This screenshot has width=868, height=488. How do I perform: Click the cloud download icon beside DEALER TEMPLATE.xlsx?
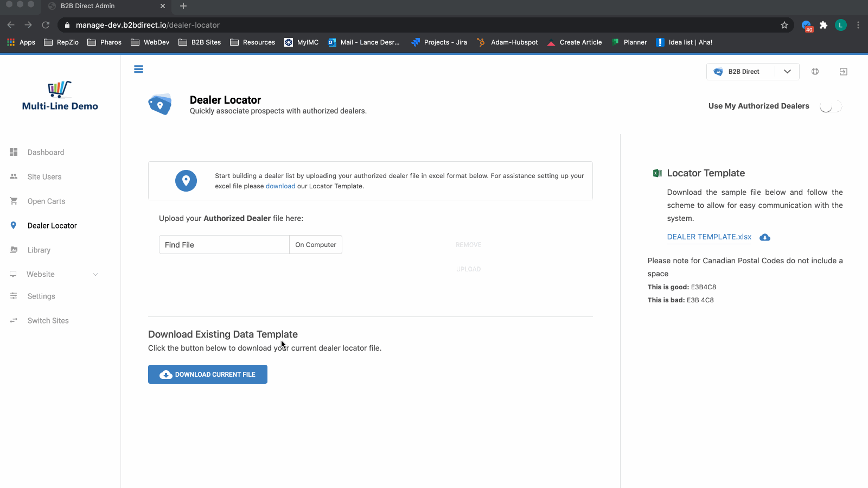[x=765, y=237]
